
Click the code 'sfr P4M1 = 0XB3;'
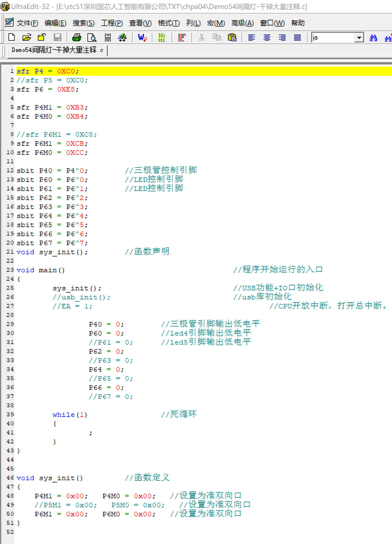click(x=52, y=107)
